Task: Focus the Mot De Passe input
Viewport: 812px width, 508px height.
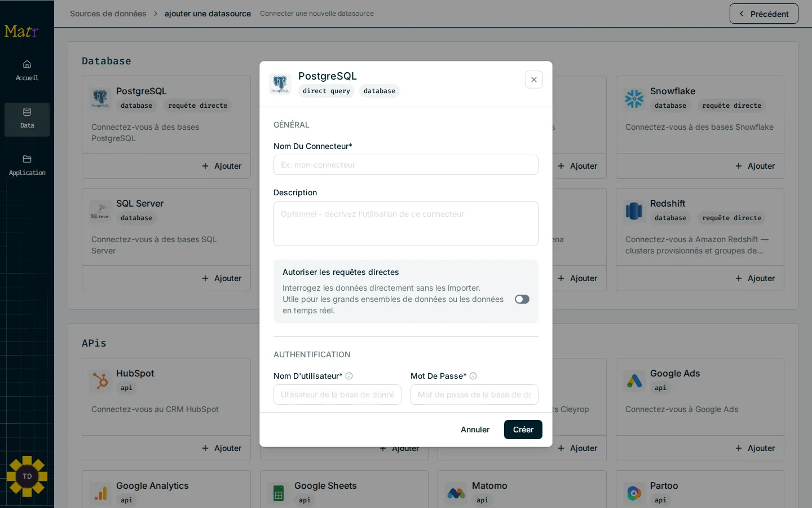Action: tap(474, 395)
